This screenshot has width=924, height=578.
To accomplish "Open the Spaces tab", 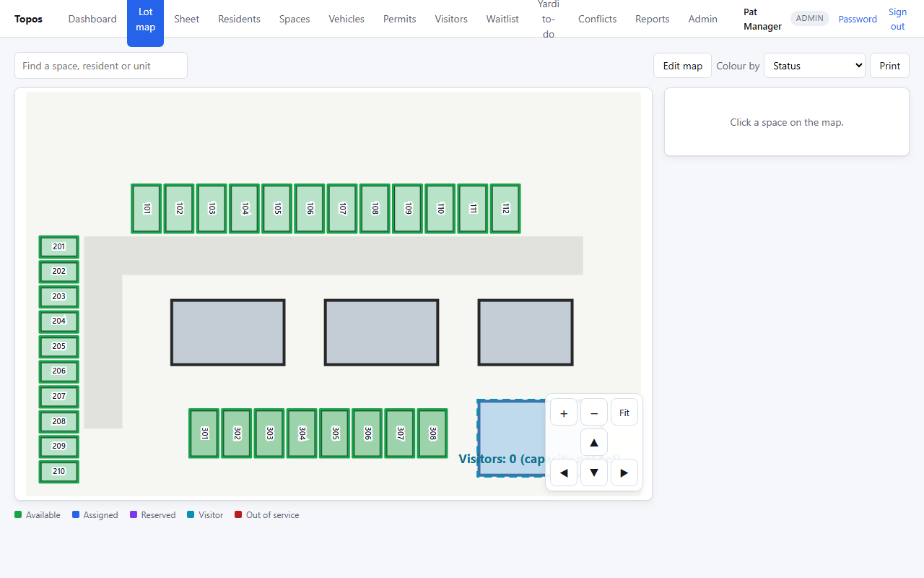I will tap(295, 19).
